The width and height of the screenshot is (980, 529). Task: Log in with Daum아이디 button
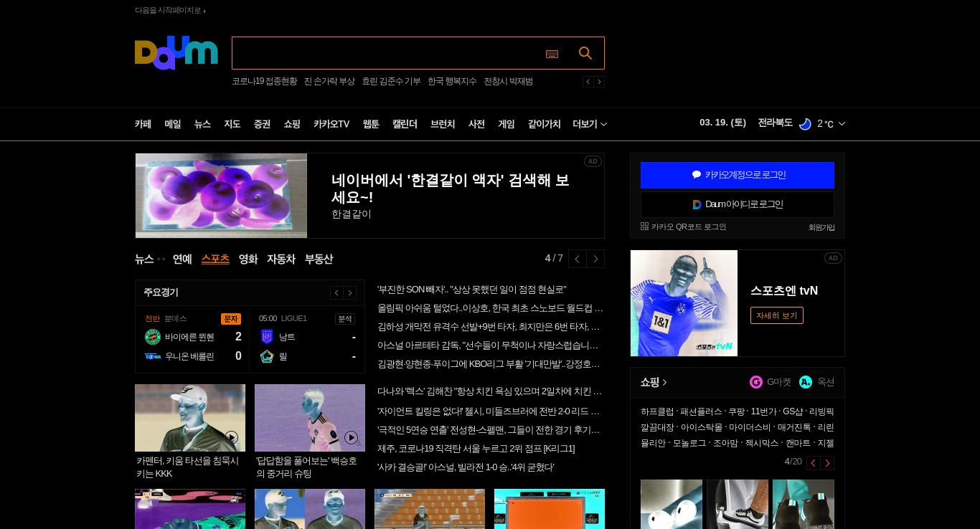pyautogui.click(x=738, y=204)
